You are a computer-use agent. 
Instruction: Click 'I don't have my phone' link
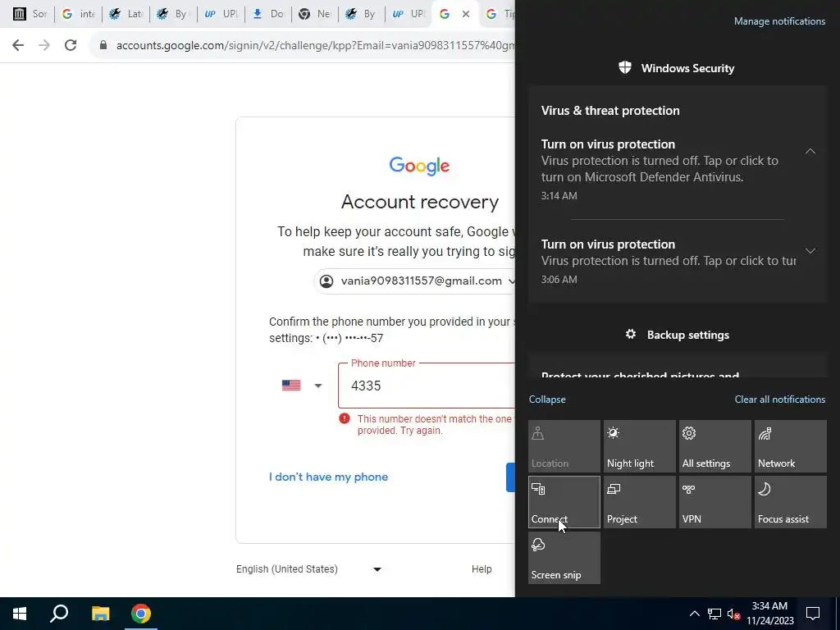pyautogui.click(x=328, y=477)
